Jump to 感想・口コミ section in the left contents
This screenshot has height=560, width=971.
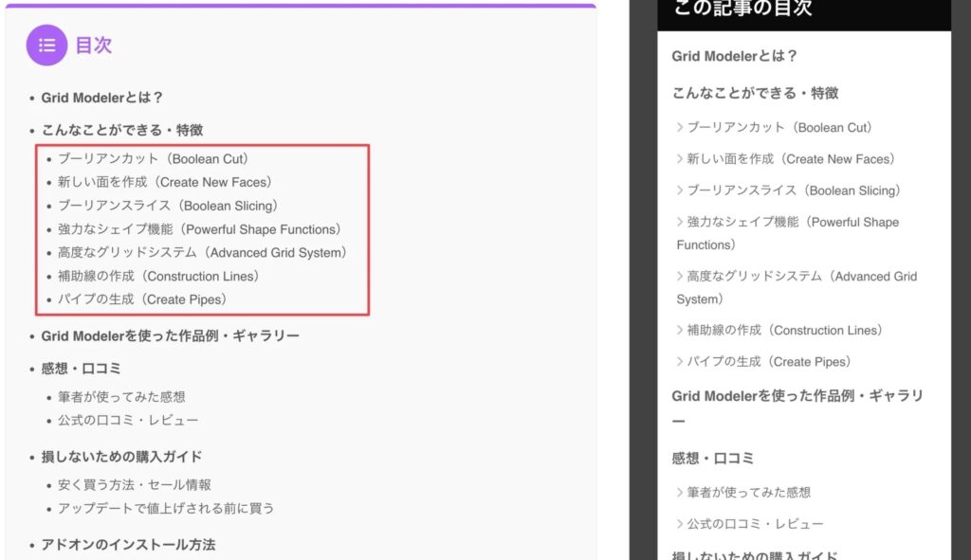click(81, 369)
